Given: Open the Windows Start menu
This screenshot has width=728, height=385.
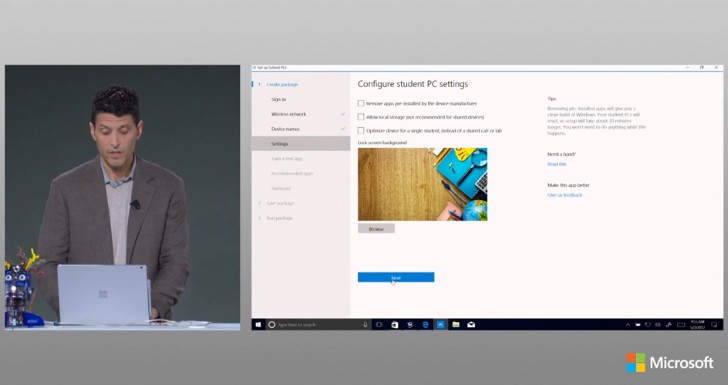Looking at the screenshot, I should click(258, 325).
